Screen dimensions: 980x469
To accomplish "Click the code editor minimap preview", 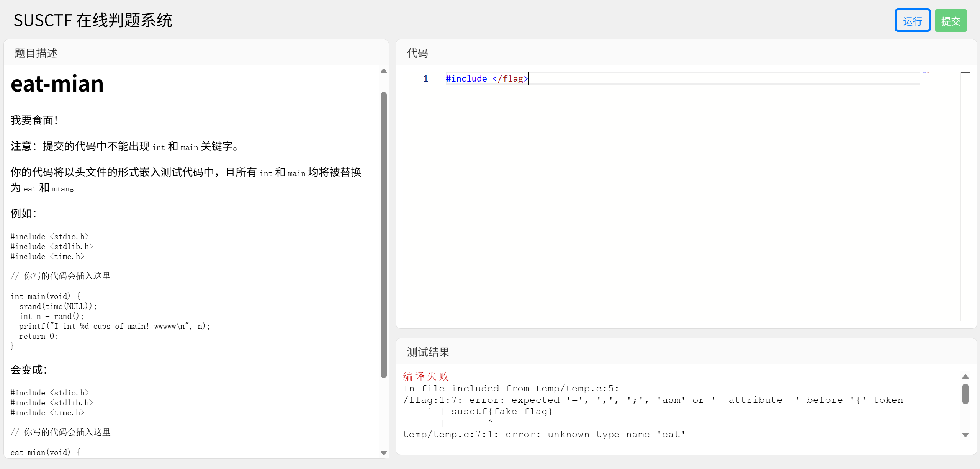I will (x=926, y=72).
